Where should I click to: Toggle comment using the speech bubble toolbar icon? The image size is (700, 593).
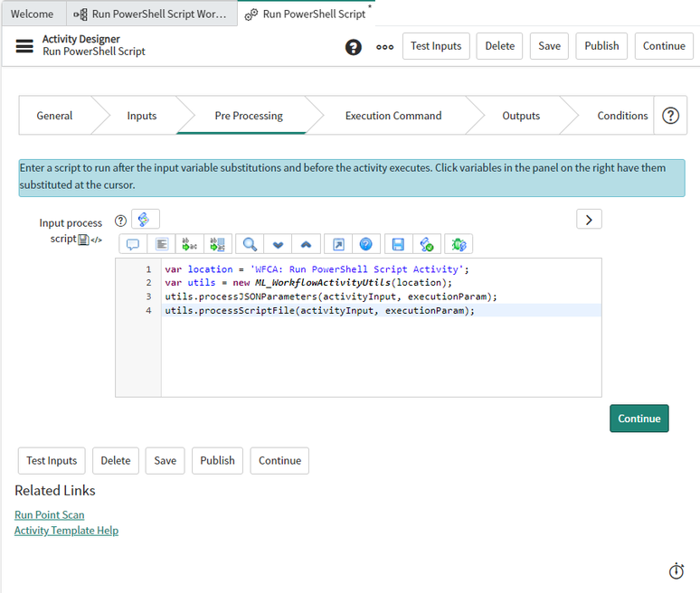[x=133, y=244]
